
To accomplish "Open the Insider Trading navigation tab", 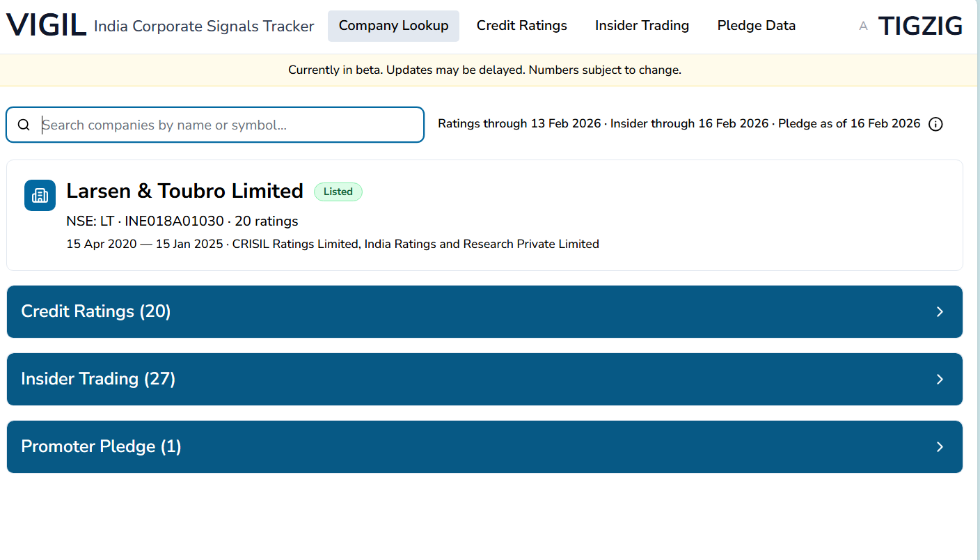I will coord(642,26).
